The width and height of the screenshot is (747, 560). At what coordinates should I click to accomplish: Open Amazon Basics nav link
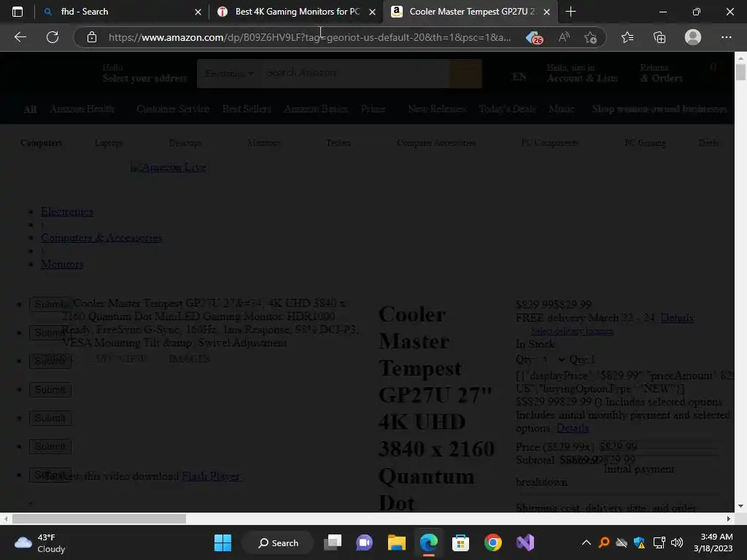(x=315, y=109)
